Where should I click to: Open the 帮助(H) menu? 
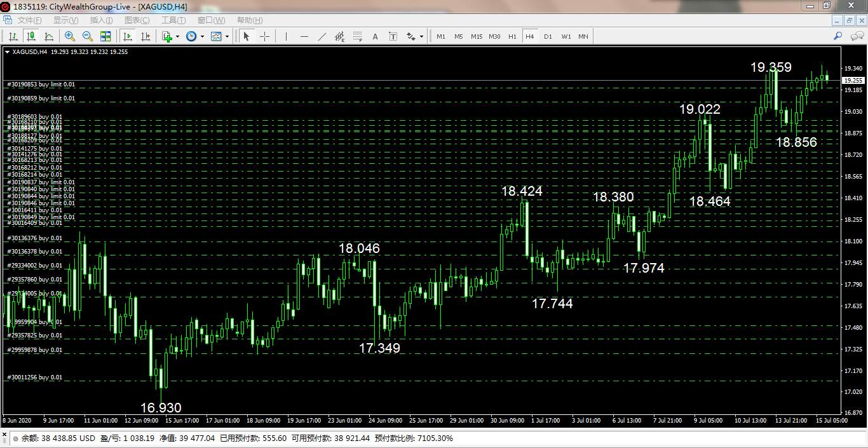pos(250,20)
